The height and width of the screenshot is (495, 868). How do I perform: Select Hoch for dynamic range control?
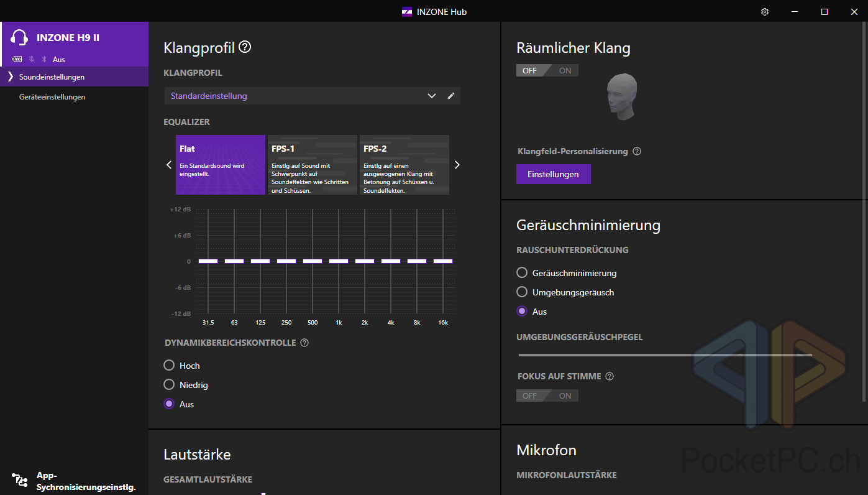tap(169, 366)
